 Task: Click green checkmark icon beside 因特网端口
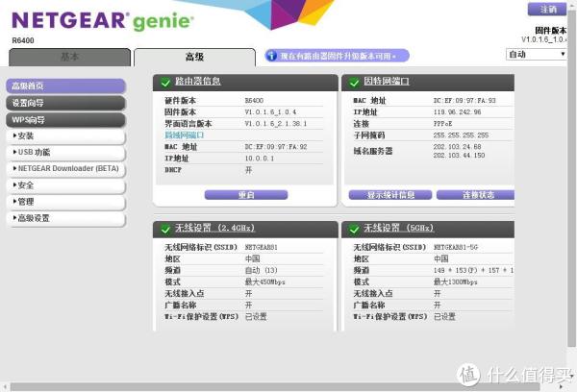(354, 83)
